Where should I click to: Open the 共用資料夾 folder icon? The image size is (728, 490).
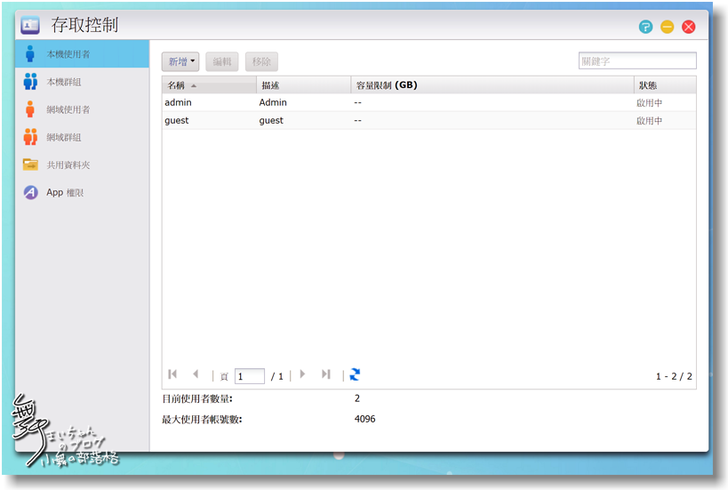pyautogui.click(x=30, y=164)
